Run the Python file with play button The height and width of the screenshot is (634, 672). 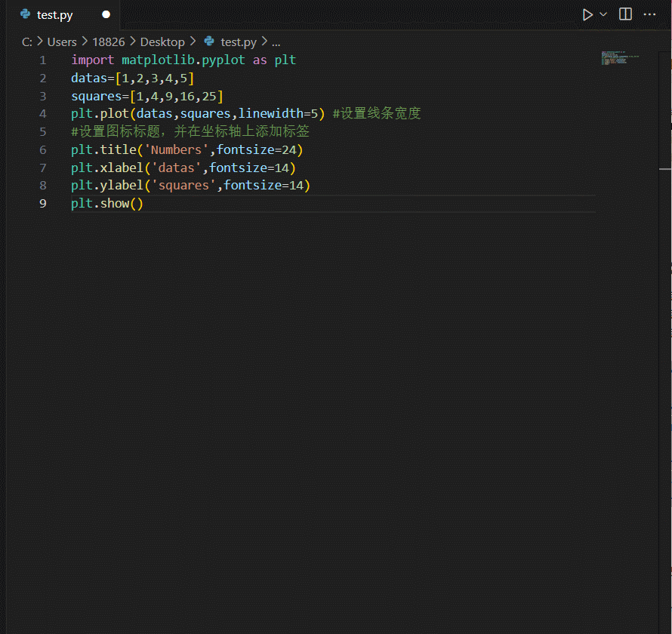587,15
